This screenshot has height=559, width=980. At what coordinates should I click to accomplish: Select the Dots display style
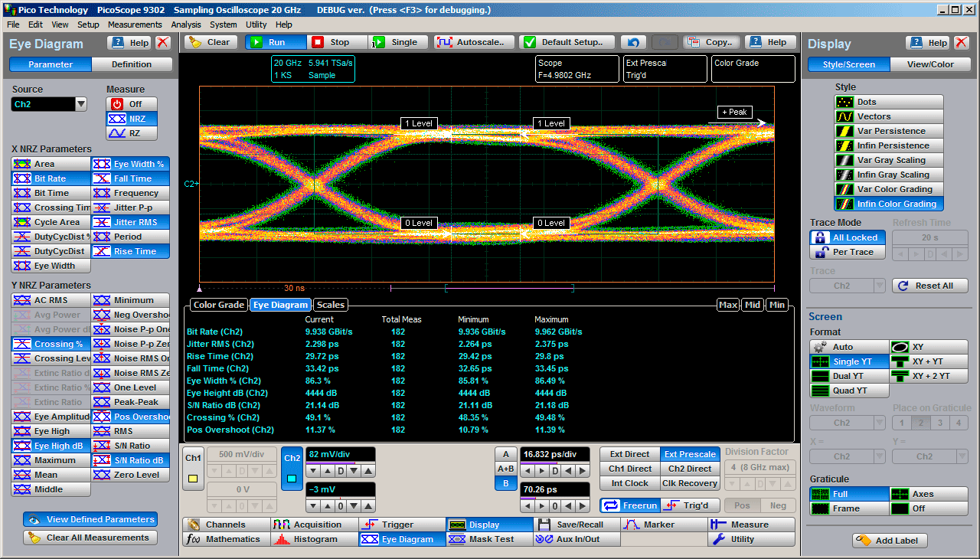(x=888, y=102)
